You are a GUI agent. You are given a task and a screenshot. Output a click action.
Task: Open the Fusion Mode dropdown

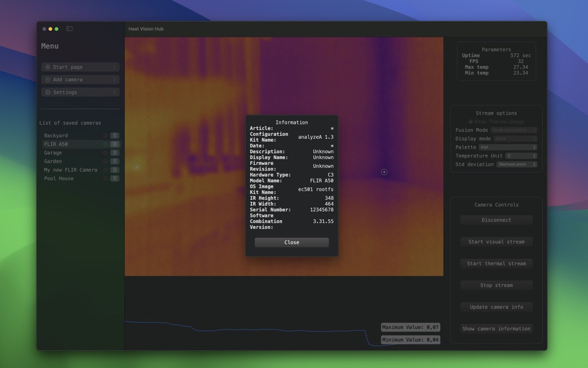click(514, 130)
